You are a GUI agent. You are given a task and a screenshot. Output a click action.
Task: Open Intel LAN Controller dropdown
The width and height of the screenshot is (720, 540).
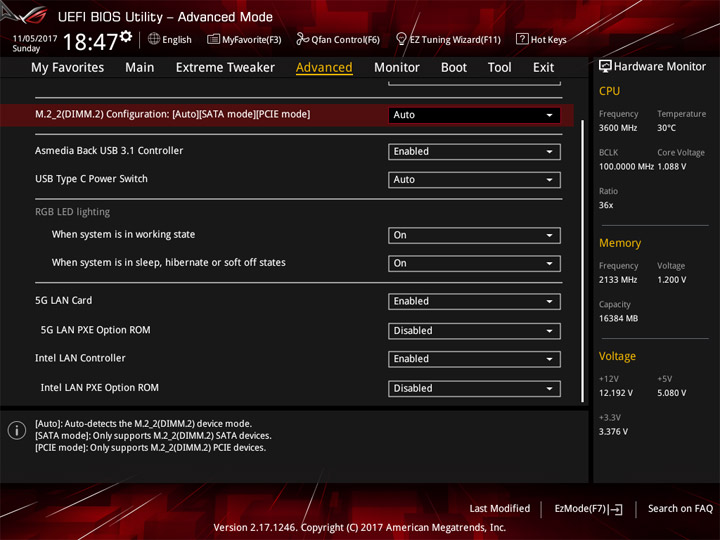474,359
